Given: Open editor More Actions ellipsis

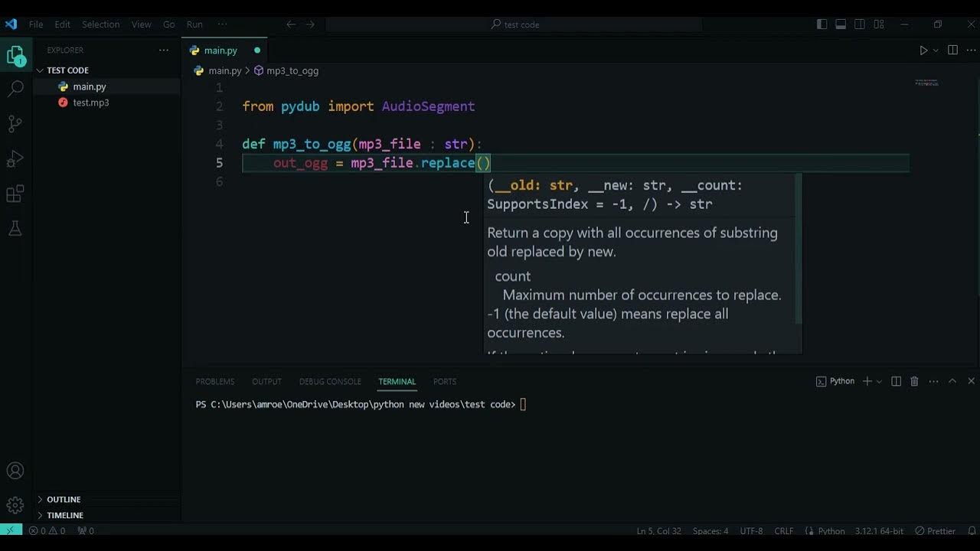Looking at the screenshot, I should tap(971, 51).
